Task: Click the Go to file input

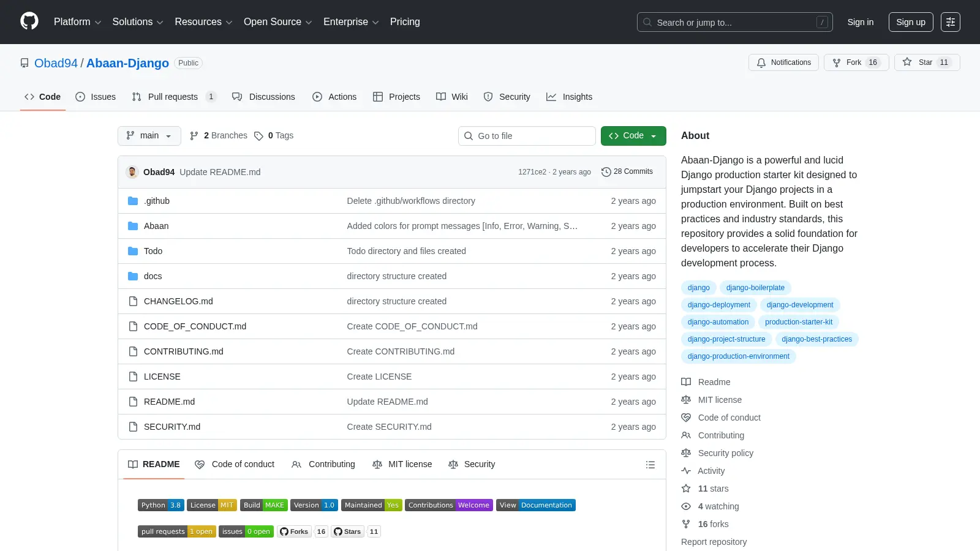Action: pos(527,136)
